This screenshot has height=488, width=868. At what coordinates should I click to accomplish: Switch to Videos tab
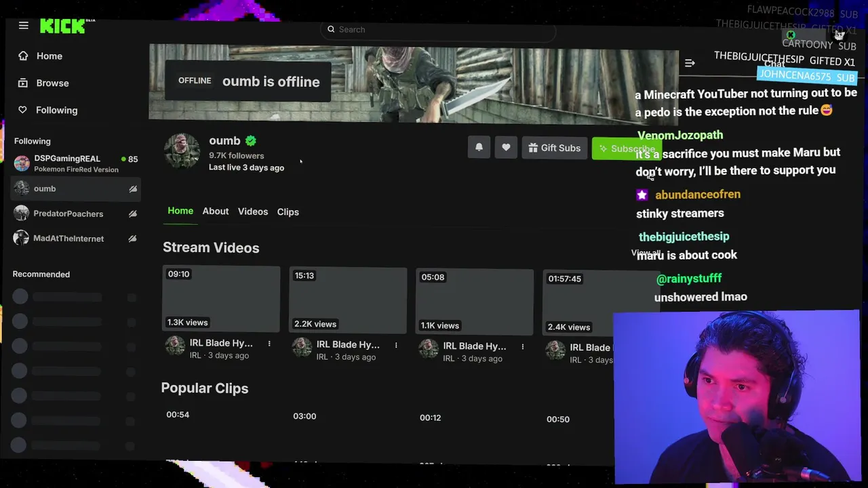(253, 211)
